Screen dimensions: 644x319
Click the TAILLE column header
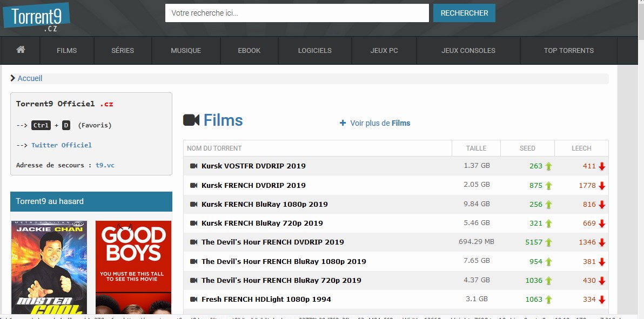click(476, 148)
